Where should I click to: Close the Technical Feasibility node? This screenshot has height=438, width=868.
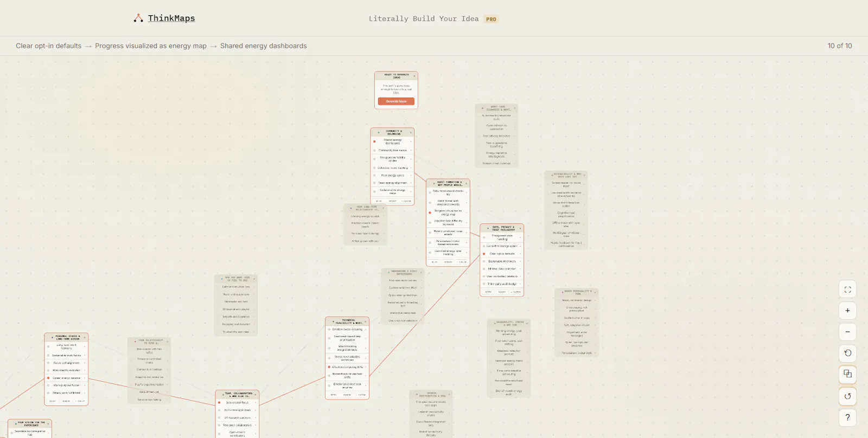pos(366,321)
